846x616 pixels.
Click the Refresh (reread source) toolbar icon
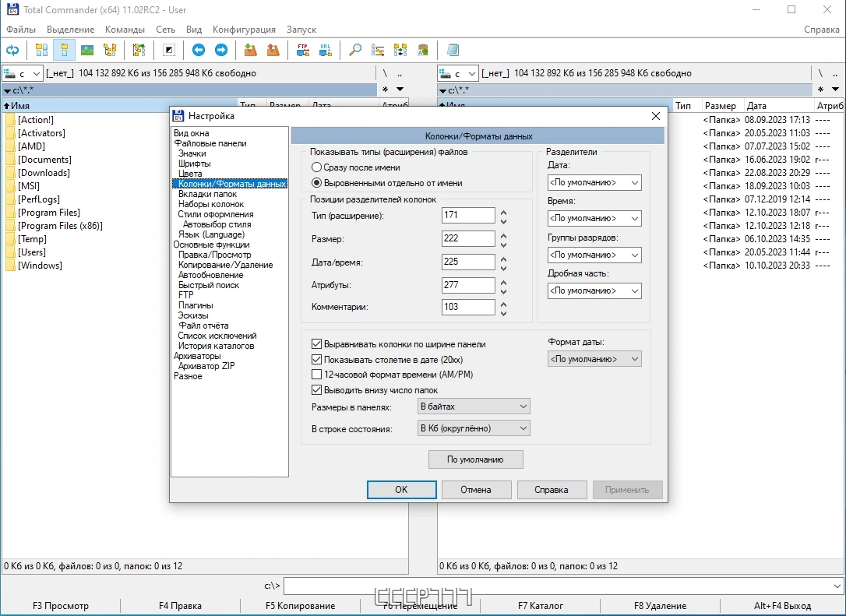pyautogui.click(x=12, y=50)
